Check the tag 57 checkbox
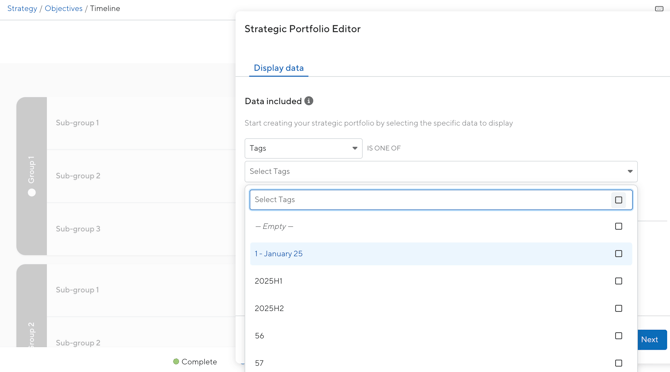The width and height of the screenshot is (670, 372). click(618, 363)
